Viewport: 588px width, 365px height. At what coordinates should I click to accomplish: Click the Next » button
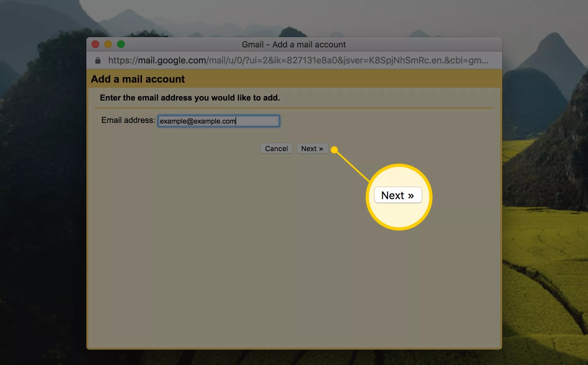pyautogui.click(x=312, y=149)
